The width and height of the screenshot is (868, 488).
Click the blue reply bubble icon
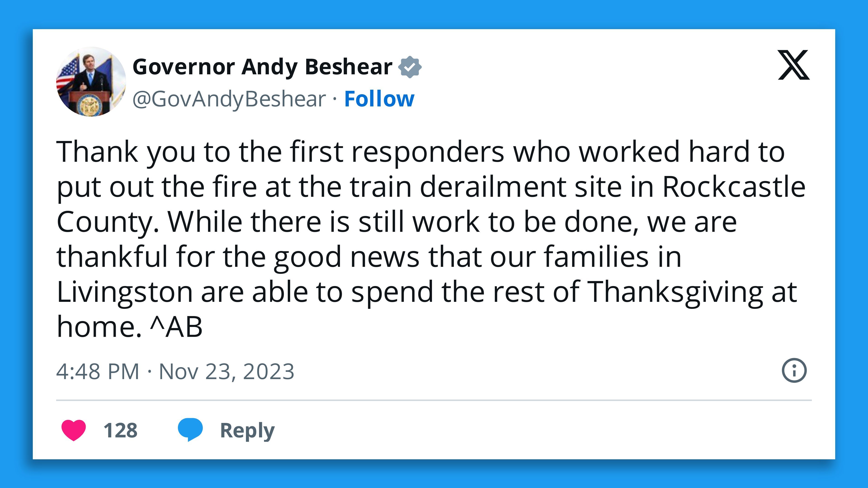[x=190, y=429]
